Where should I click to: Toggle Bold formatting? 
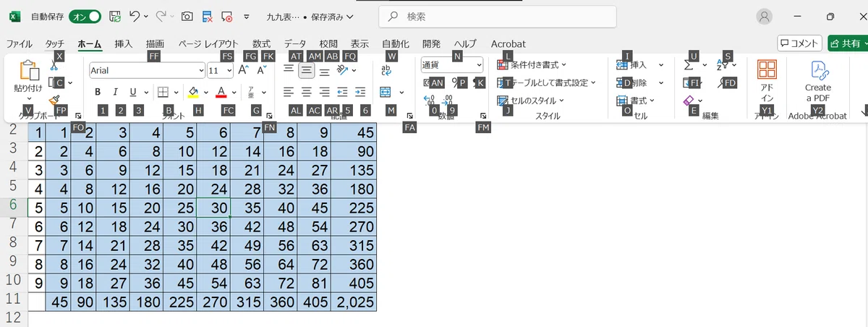point(97,92)
